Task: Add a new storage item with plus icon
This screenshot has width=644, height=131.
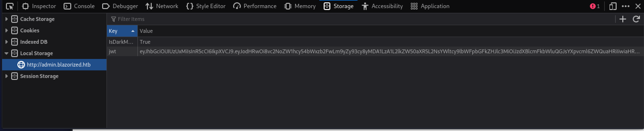Action: (x=623, y=19)
